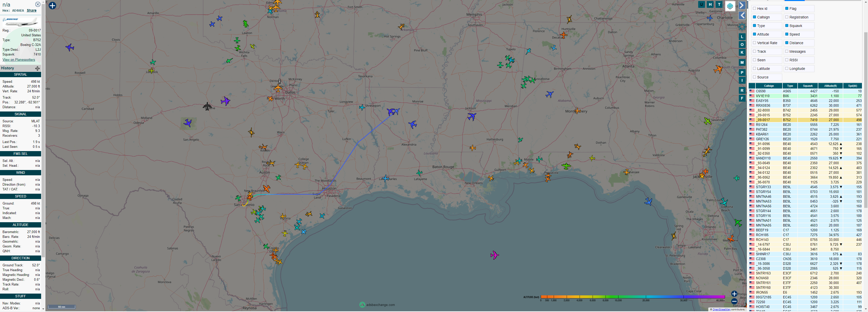868x312 pixels.
Task: Expand the History section with plus
Action: pos(37,68)
